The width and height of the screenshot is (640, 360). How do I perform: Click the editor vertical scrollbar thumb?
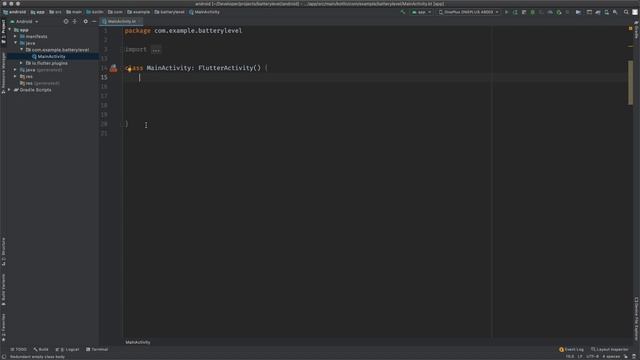click(631, 82)
